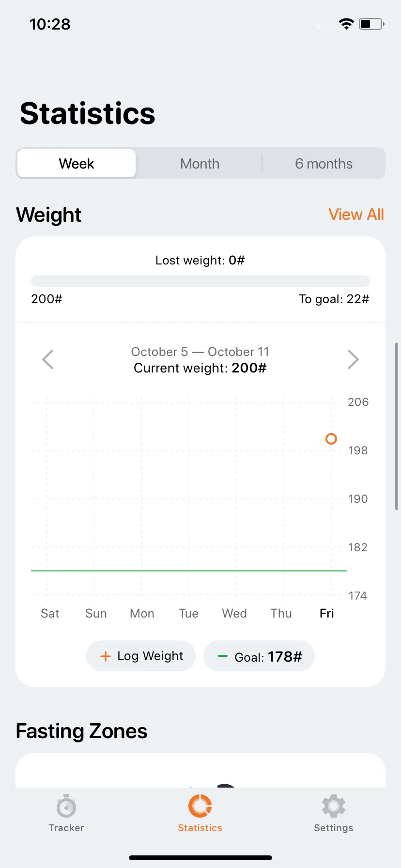Tap the Wi-Fi status icon
This screenshot has width=401, height=868.
point(346,24)
